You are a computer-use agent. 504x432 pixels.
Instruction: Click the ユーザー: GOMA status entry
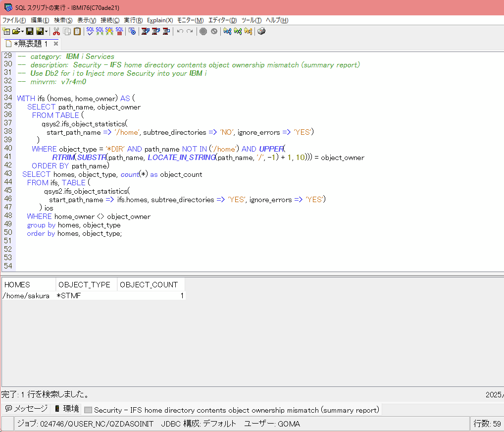pyautogui.click(x=272, y=424)
